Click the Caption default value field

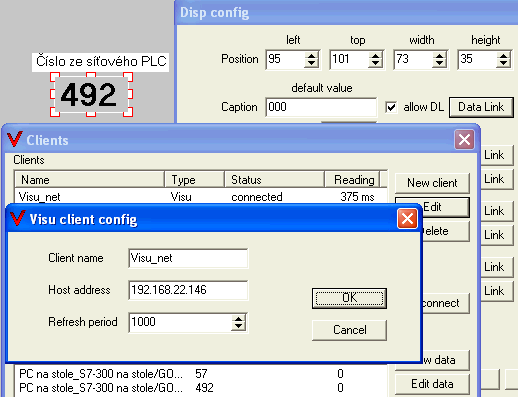pyautogui.click(x=321, y=107)
